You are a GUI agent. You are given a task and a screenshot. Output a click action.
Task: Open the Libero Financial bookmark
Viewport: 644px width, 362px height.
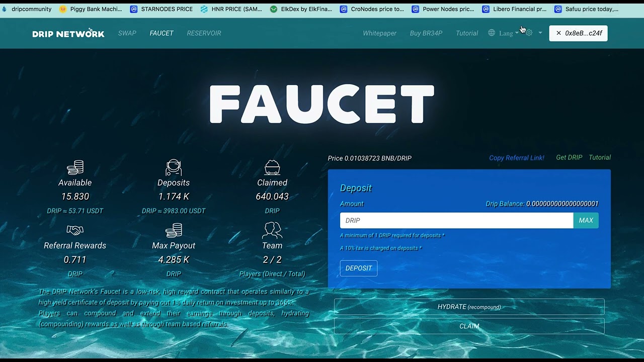(x=514, y=9)
